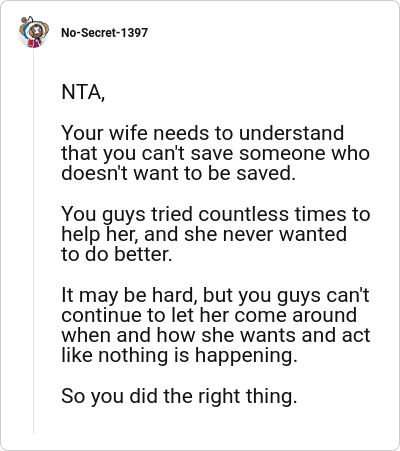Image resolution: width=400 pixels, height=451 pixels.
Task: Click the line "doesn't want to be saved."
Action: click(178, 173)
